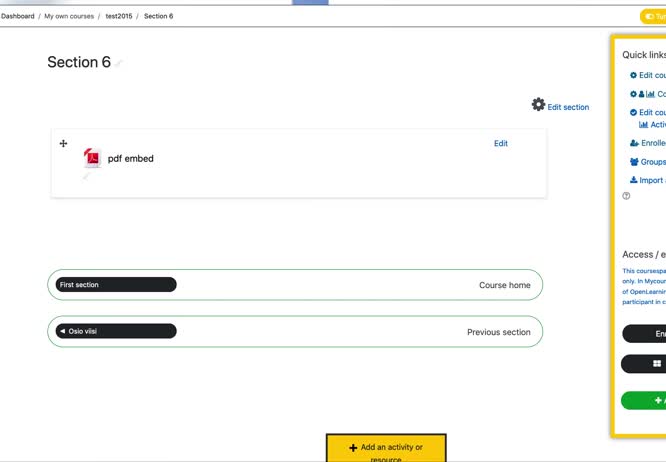Click the plus icon on Add an activity
Viewport: 666px width, 462px height.
click(353, 448)
